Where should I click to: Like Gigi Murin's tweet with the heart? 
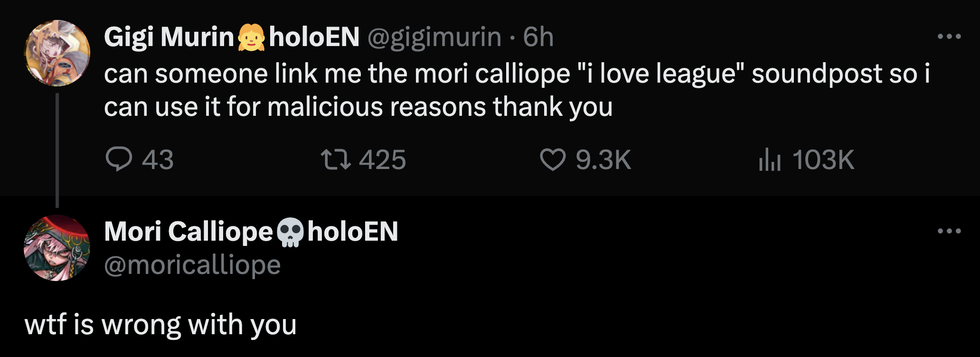pos(553,159)
